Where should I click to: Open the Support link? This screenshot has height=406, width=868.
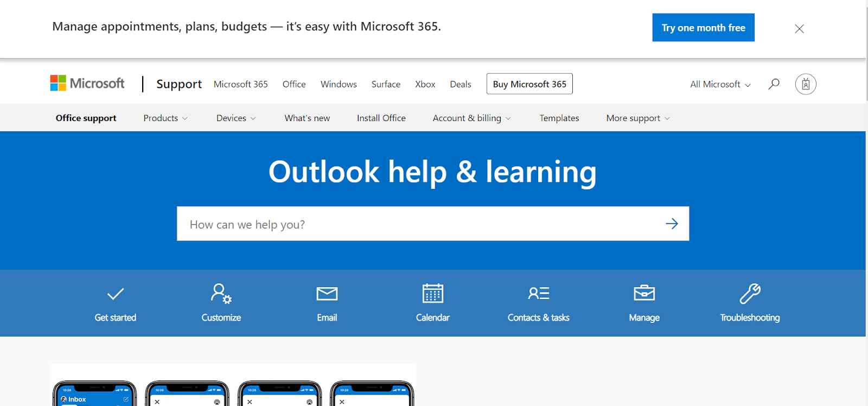(x=179, y=84)
